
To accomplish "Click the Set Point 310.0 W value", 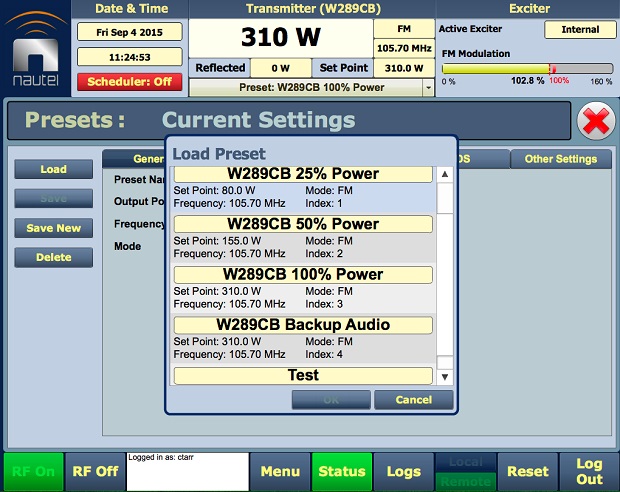I will pyautogui.click(x=404, y=68).
